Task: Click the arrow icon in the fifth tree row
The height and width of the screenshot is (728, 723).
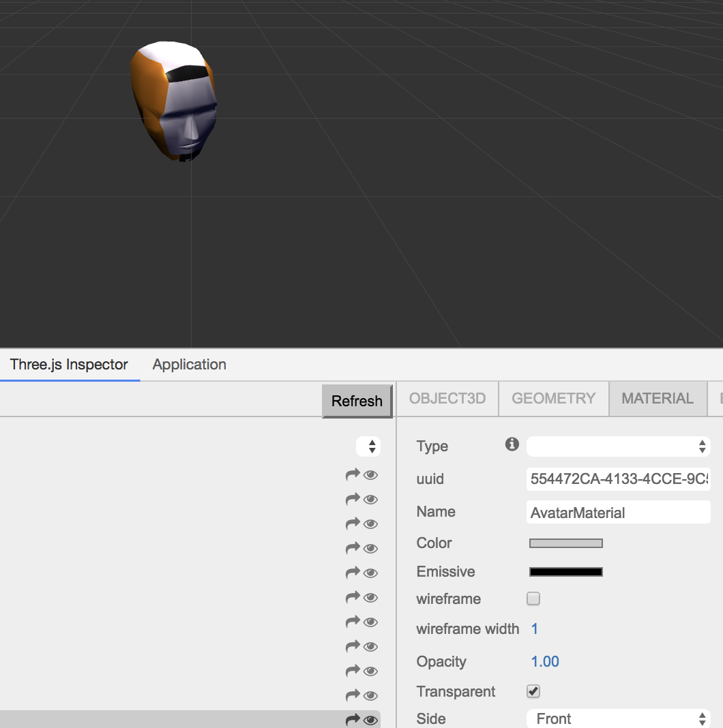Action: 353,573
